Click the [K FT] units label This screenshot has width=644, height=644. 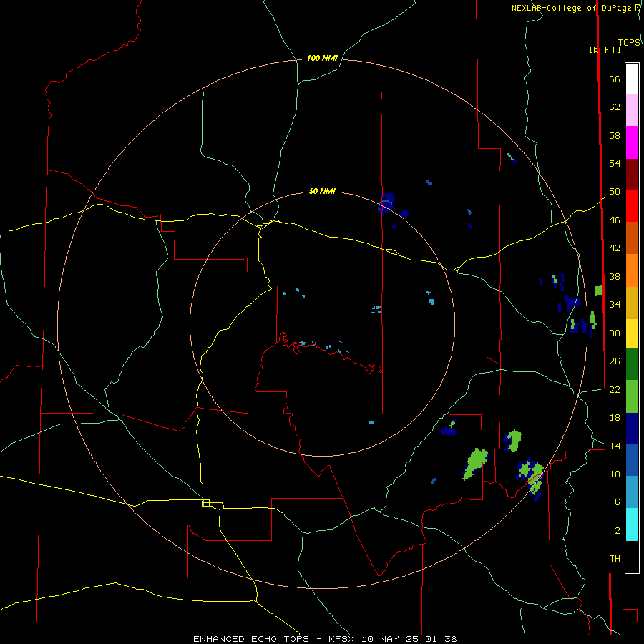(605, 49)
